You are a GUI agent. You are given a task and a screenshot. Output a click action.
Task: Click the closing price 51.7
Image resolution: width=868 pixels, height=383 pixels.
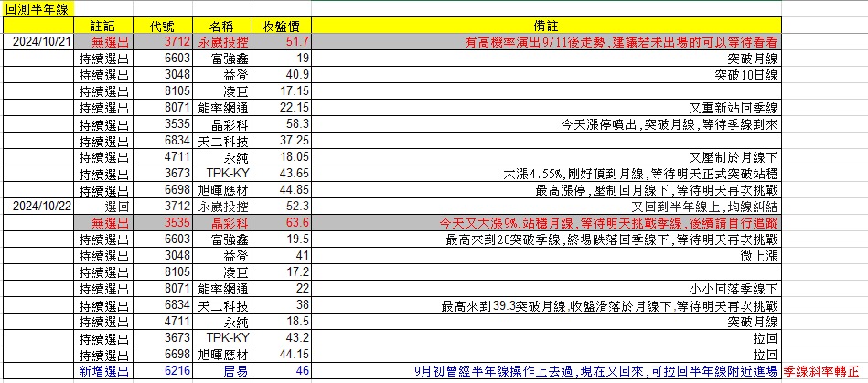click(282, 42)
